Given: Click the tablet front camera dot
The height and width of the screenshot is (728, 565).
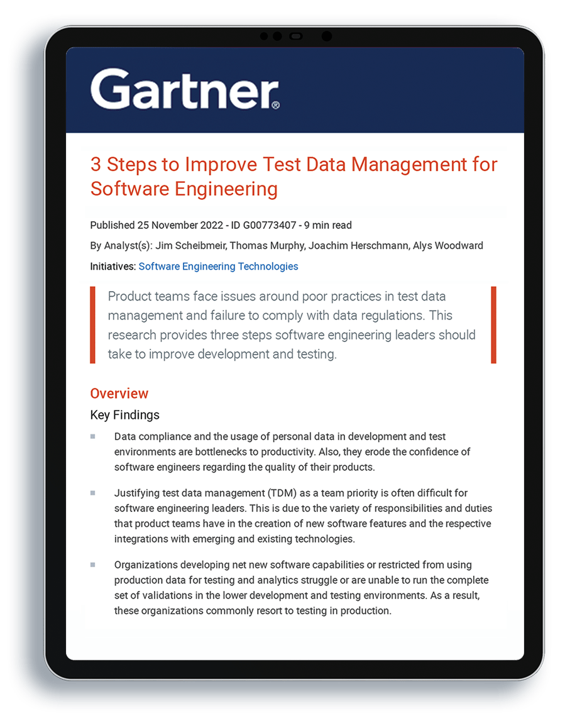Looking at the screenshot, I should tap(326, 36).
